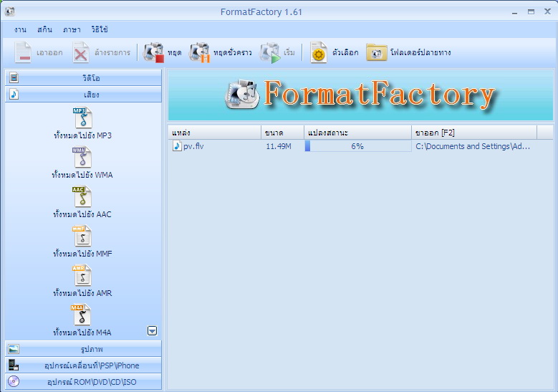Expand the อุปกรณ์เคลื่อนที่\PSP\iPhone category

pos(83,365)
